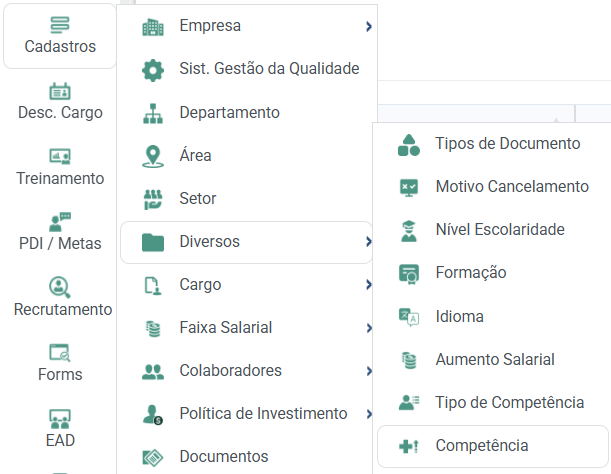Select Motivo Cancelamento option
This screenshot has width=611, height=474.
click(x=493, y=187)
